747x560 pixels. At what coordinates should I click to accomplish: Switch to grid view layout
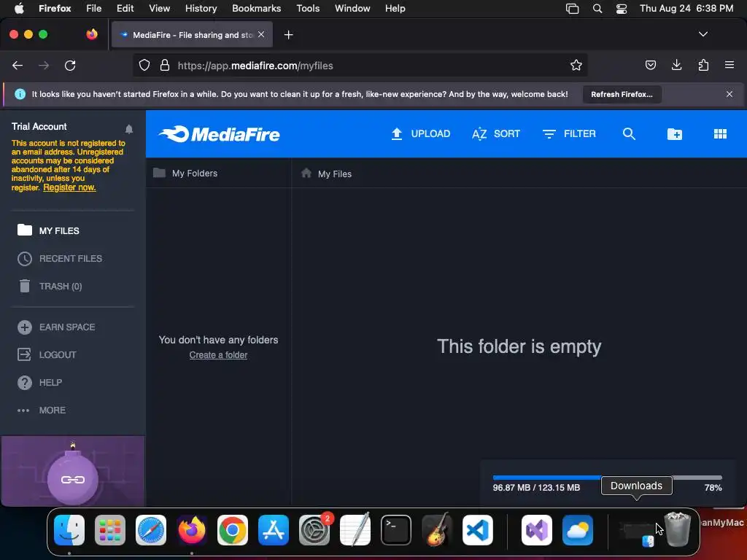720,134
